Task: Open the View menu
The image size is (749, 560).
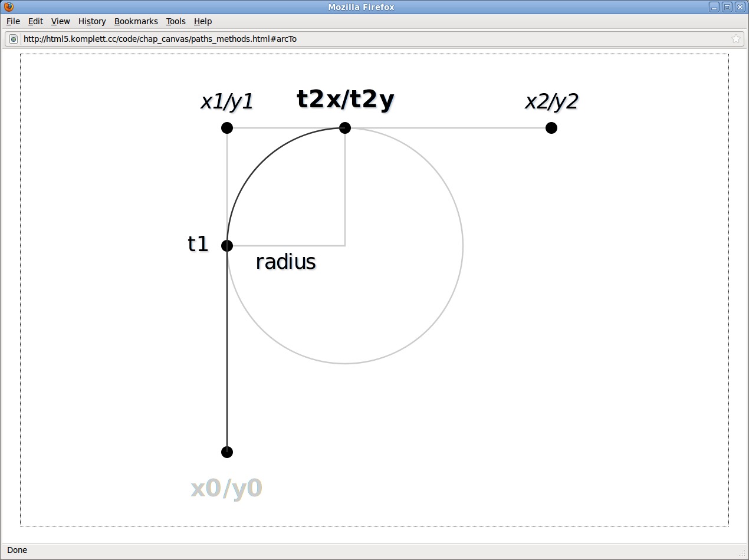Action: click(x=60, y=21)
